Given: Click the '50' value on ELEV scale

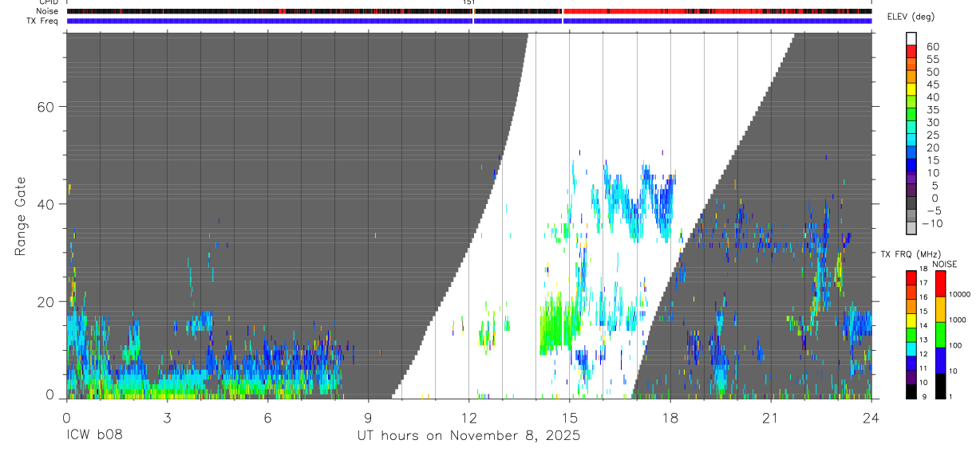Looking at the screenshot, I should click(932, 72).
